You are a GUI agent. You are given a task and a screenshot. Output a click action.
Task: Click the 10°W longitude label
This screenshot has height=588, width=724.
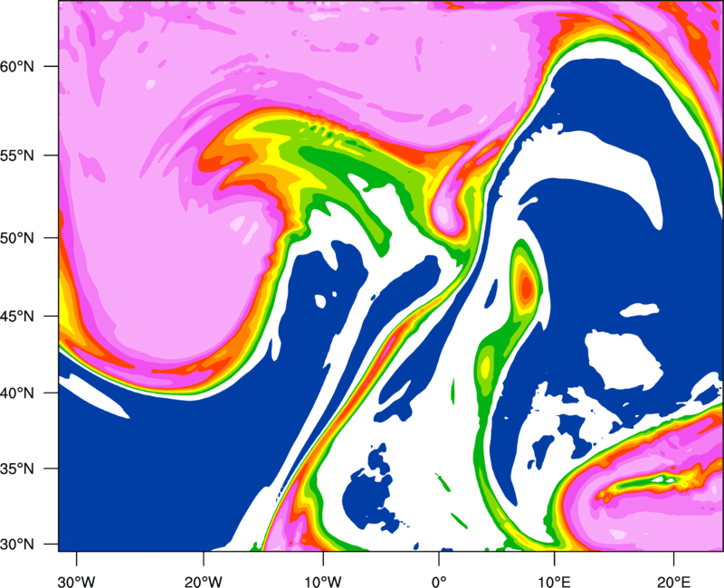pos(323,582)
